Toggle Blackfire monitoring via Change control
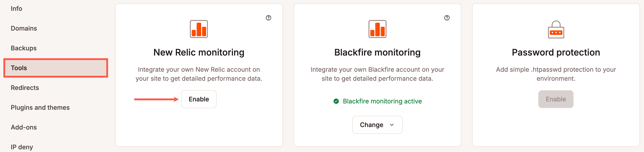The image size is (644, 152). [x=377, y=125]
